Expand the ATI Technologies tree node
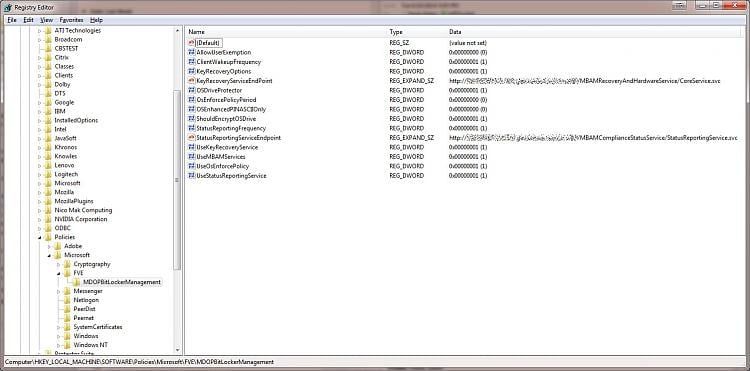Image resolution: width=750 pixels, height=371 pixels. pyautogui.click(x=40, y=31)
